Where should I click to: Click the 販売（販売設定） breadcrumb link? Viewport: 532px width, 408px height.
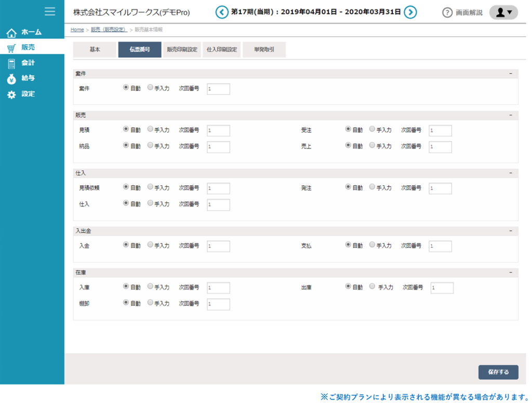(109, 30)
